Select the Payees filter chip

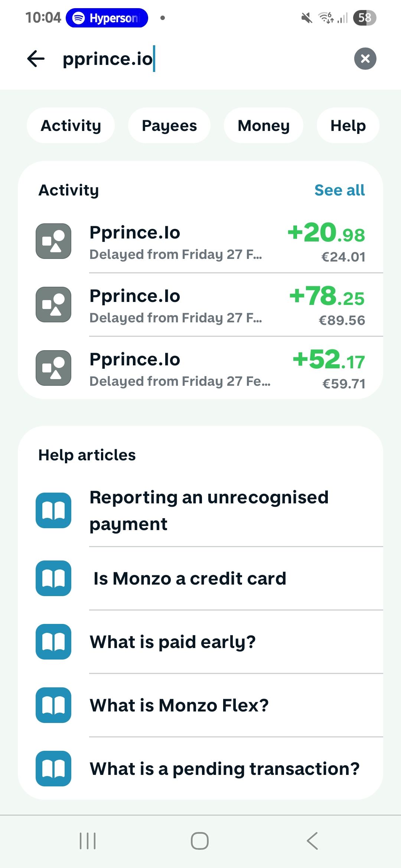[169, 126]
